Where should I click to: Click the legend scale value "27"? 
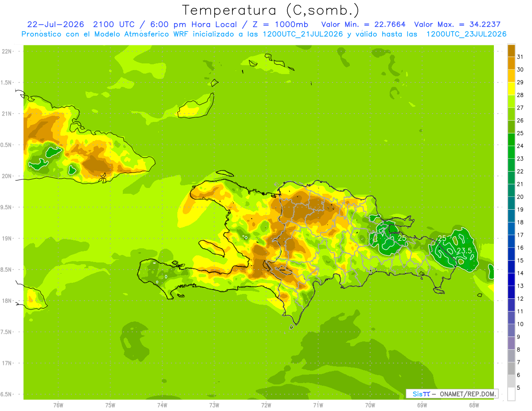520,108
